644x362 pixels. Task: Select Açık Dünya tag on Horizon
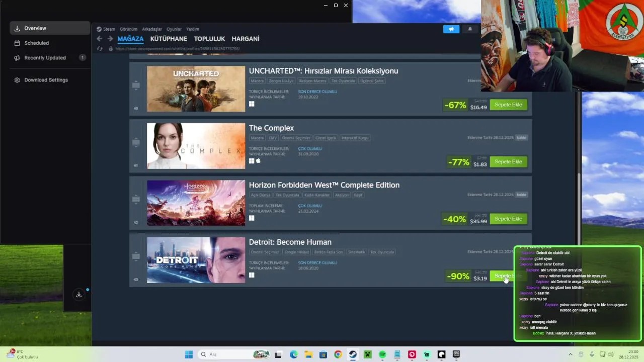(261, 195)
